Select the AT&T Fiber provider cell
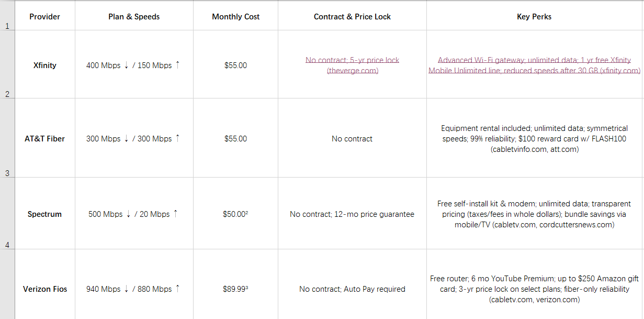644x319 pixels. 45,138
